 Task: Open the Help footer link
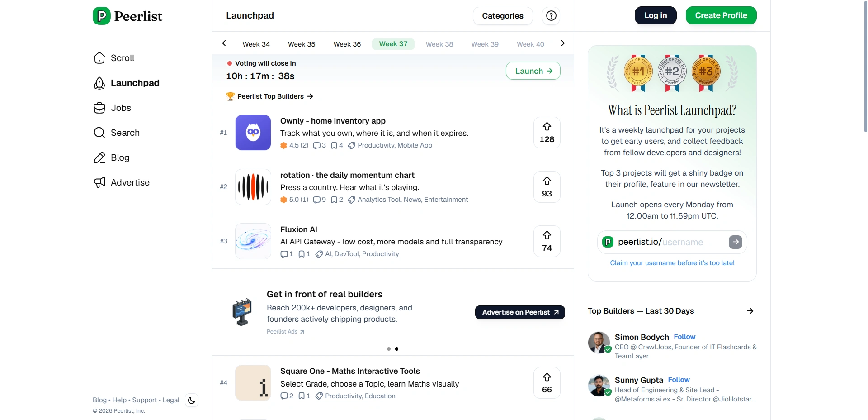click(119, 400)
